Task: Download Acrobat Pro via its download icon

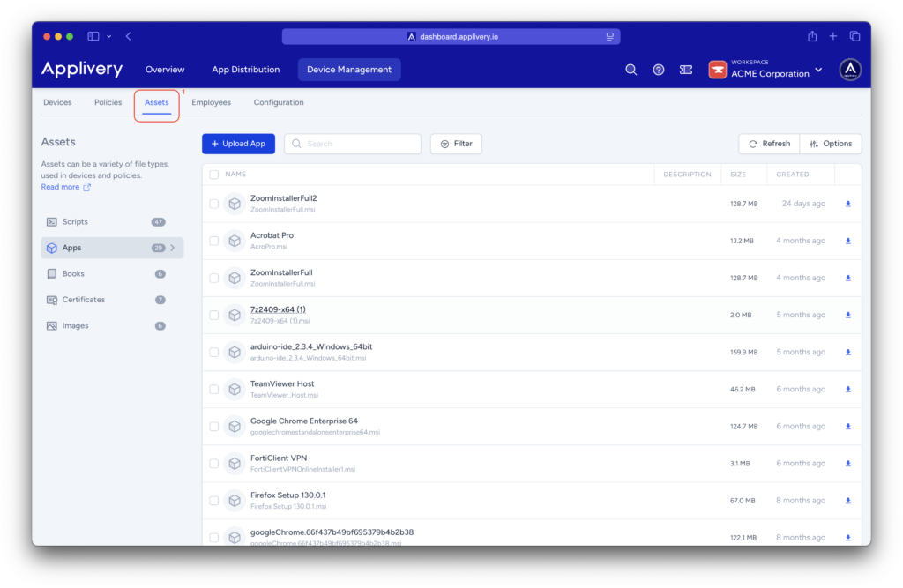Action: click(x=848, y=241)
